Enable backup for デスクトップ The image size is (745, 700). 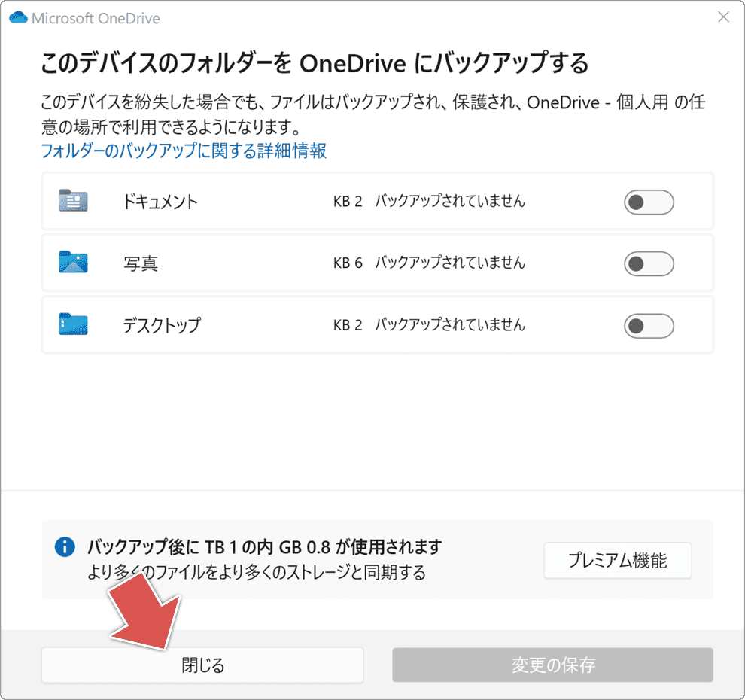click(649, 325)
